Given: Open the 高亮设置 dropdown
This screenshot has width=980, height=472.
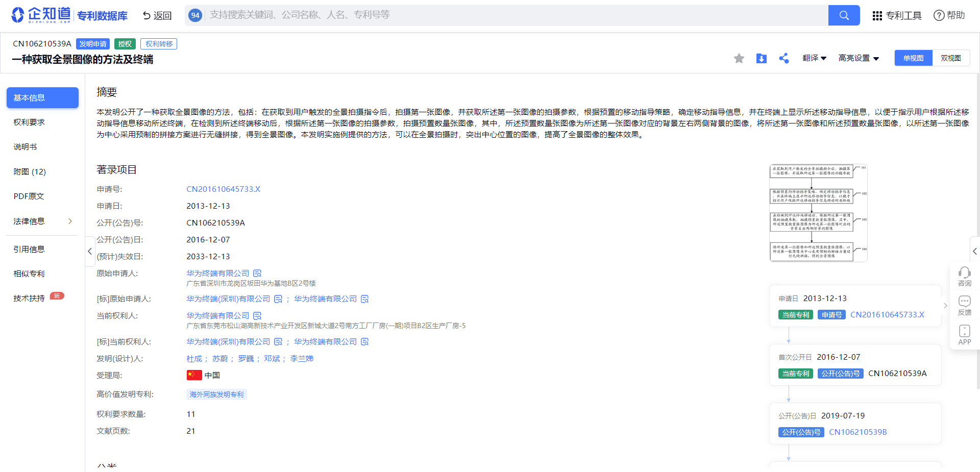Looking at the screenshot, I should click(859, 58).
